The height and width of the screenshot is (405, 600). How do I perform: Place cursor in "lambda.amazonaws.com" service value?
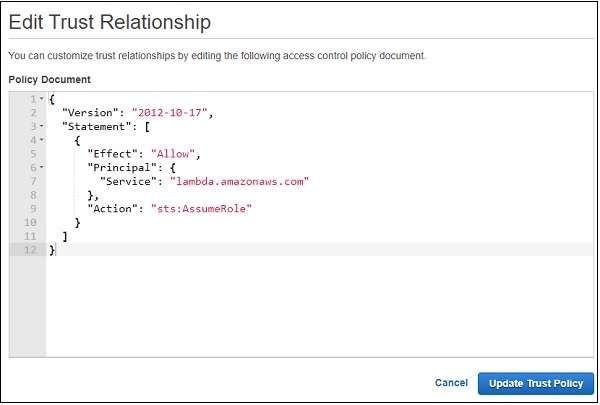[x=239, y=181]
